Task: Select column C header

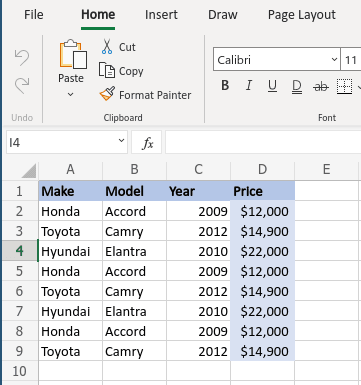Action: (x=198, y=170)
